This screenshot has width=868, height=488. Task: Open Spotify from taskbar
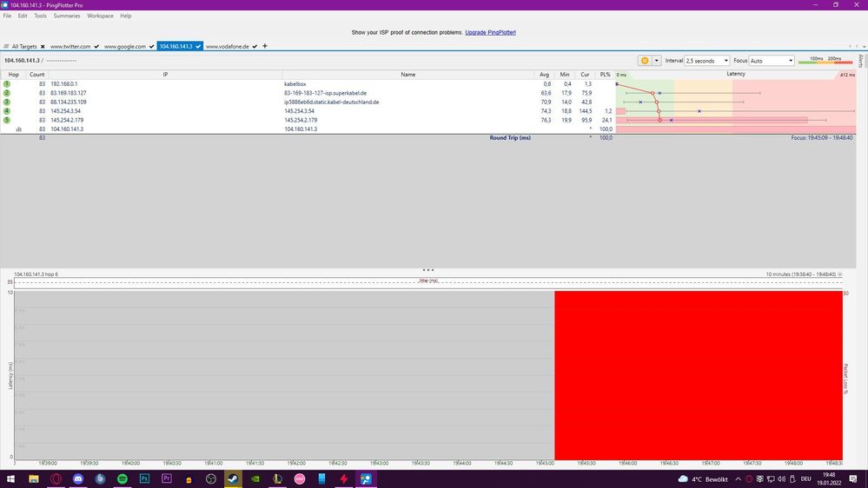click(x=123, y=478)
